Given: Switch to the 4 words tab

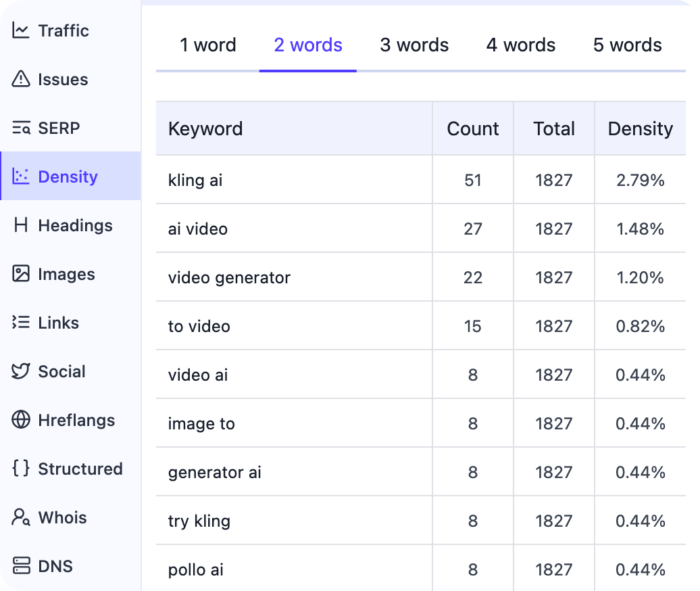Looking at the screenshot, I should [x=521, y=45].
